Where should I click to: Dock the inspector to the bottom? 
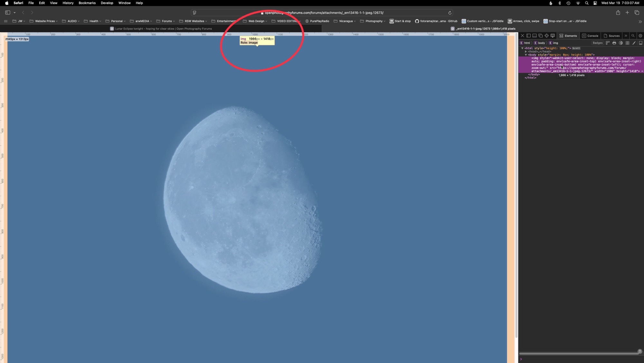(x=535, y=36)
